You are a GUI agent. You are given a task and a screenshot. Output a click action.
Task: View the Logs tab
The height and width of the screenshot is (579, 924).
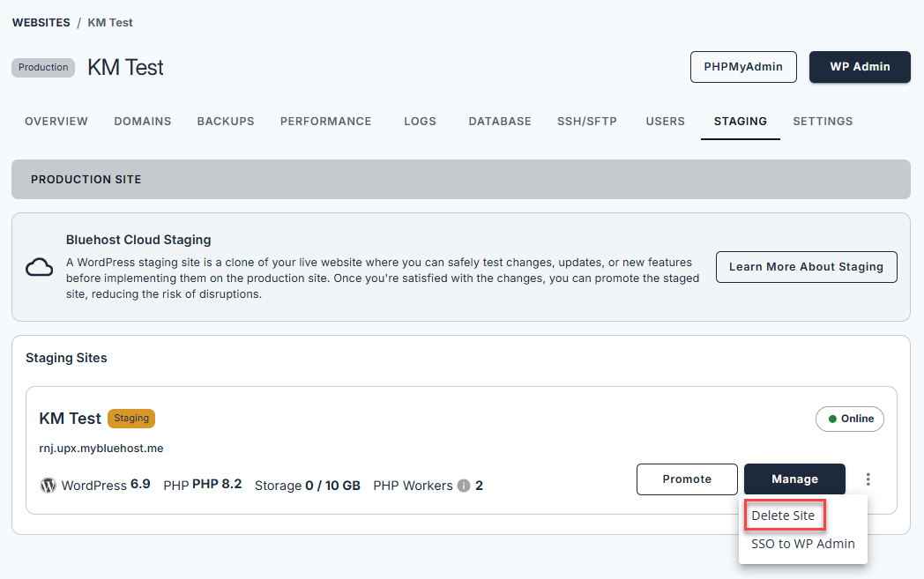420,122
